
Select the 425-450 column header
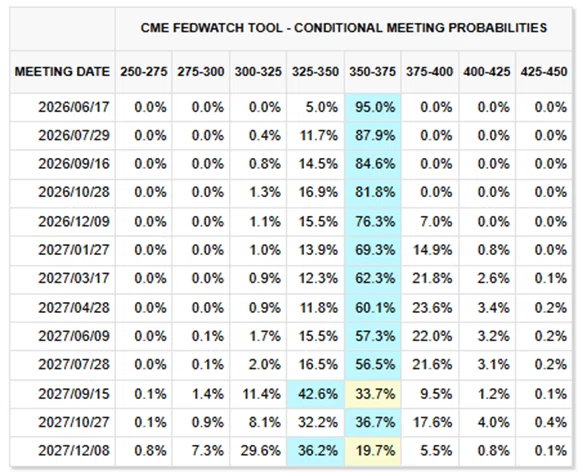pyautogui.click(x=544, y=72)
